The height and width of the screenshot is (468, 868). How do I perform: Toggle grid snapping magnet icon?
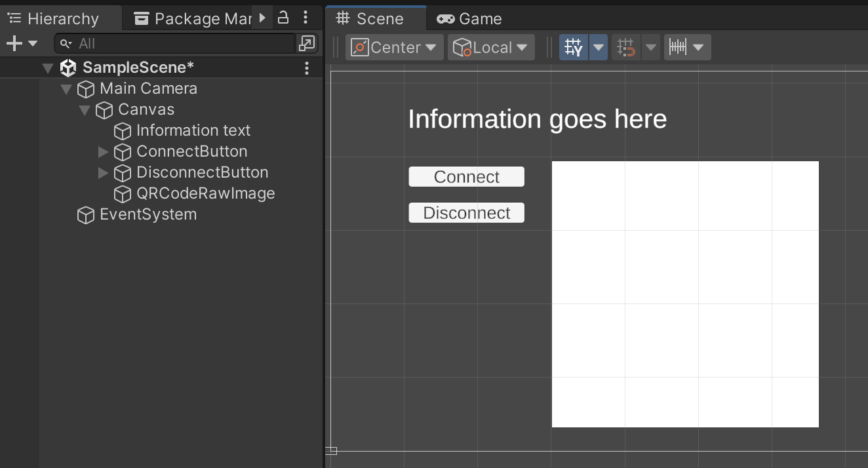point(626,47)
